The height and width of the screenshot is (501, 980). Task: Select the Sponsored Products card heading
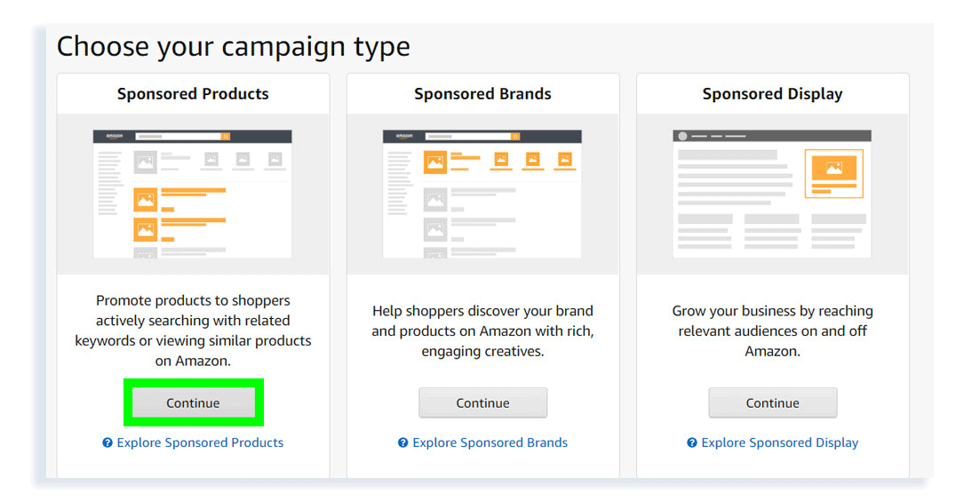pyautogui.click(x=193, y=94)
